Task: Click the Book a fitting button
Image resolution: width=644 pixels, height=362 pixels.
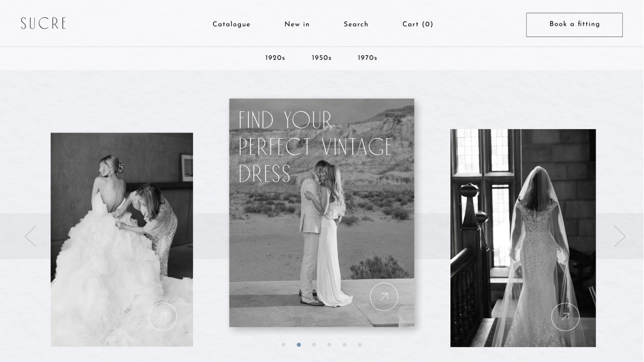Action: 574,25
